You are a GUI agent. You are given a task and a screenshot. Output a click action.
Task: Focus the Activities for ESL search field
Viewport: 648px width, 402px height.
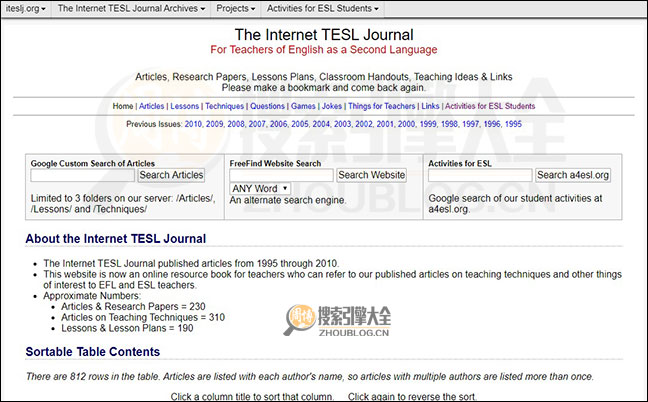(480, 175)
